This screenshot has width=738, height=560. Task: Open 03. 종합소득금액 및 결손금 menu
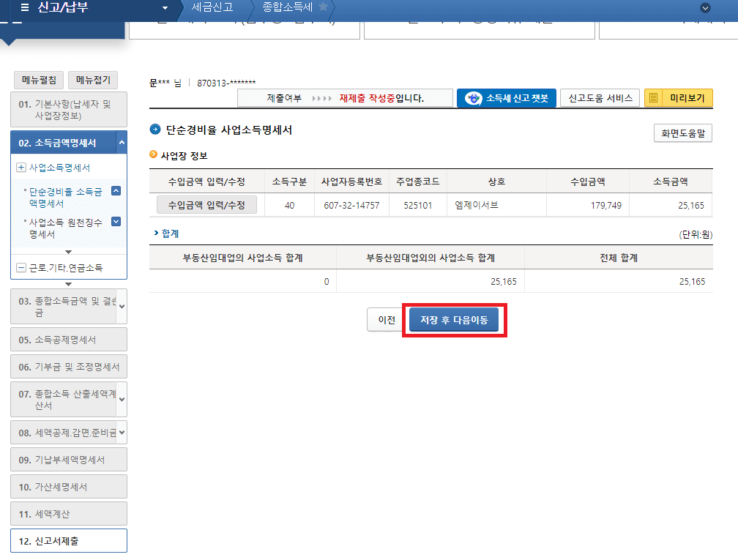pos(64,306)
